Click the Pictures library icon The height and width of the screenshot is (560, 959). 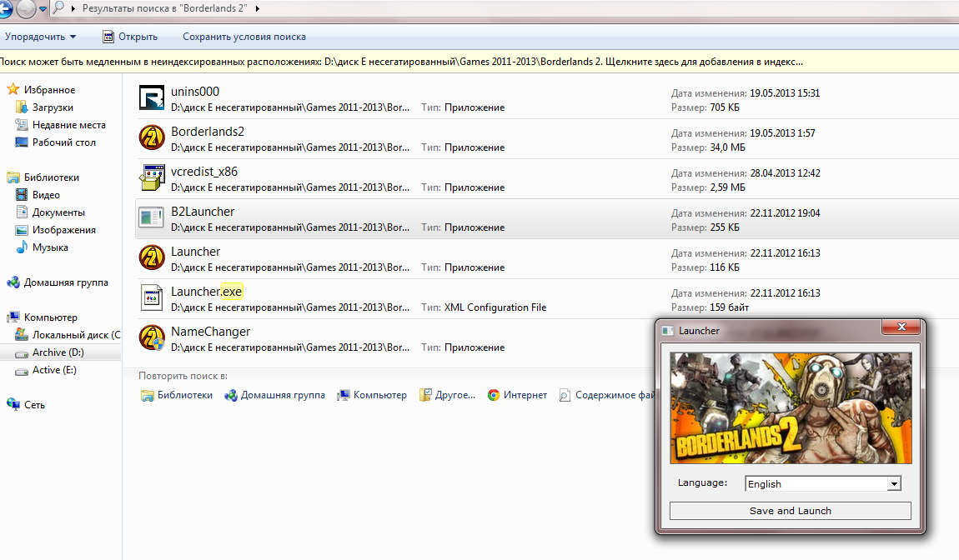coord(22,230)
